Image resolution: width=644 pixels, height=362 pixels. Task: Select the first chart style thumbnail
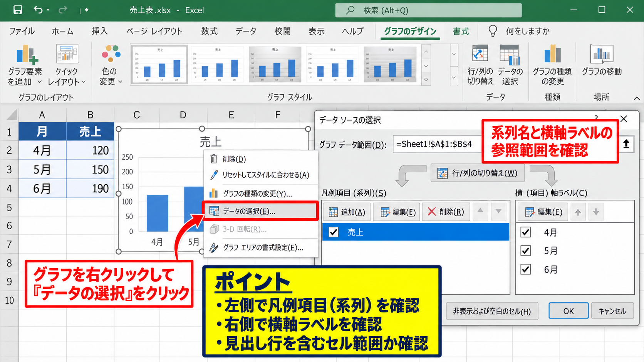point(159,64)
